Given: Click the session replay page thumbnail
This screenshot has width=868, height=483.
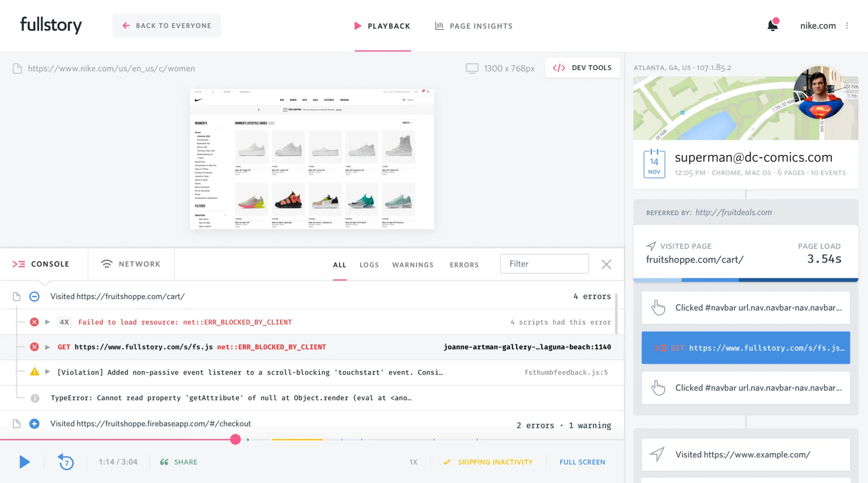Looking at the screenshot, I should [312, 159].
